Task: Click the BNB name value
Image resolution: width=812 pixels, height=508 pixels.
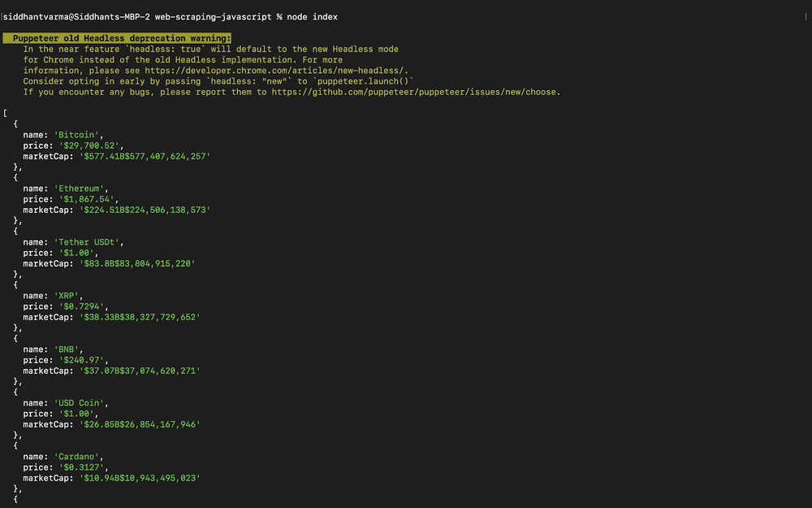Action: coord(67,350)
